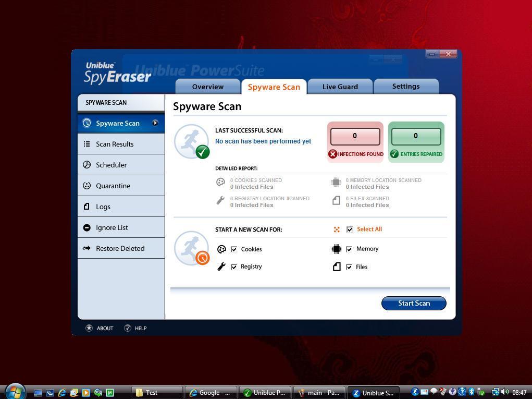The image size is (532, 399).
Task: Click 'No scan has been performed yet' text
Action: point(263,141)
